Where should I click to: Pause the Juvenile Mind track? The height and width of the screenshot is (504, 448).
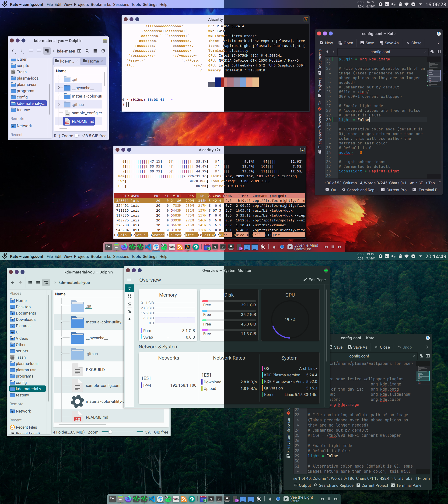click(332, 247)
